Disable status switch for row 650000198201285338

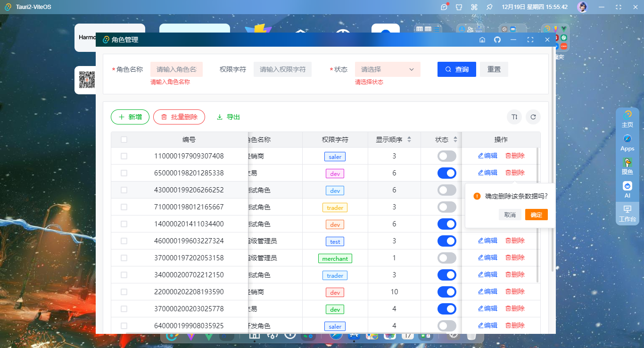pyautogui.click(x=446, y=173)
